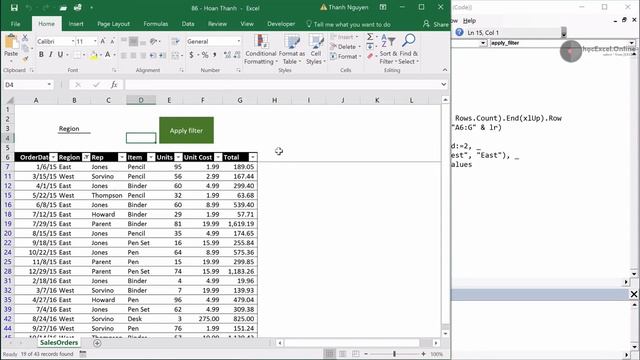This screenshot has width=640, height=360.
Task: Click Delete cells button
Action: [346, 47]
